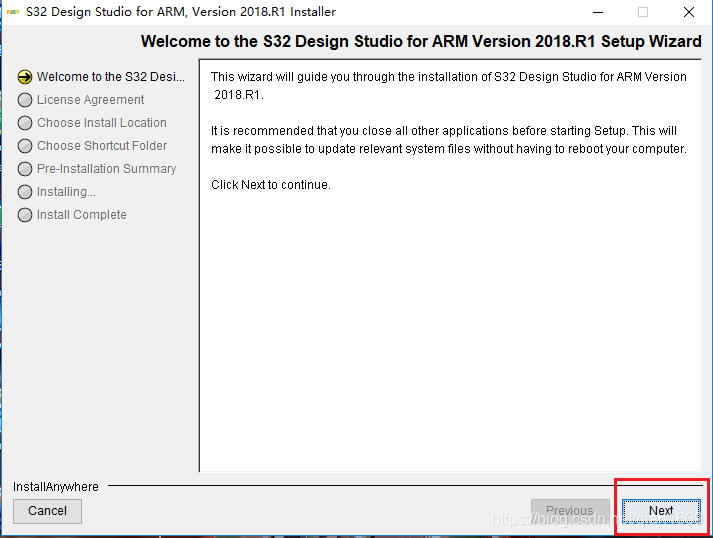713x538 pixels.
Task: Close the installer window
Action: pos(689,12)
